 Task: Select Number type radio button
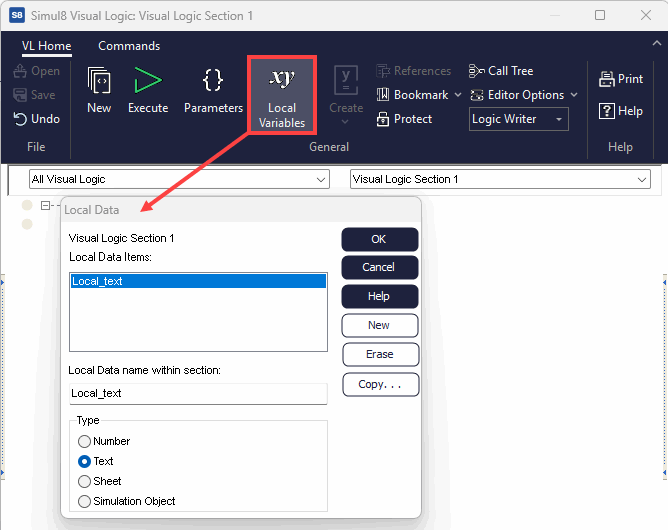tap(84, 441)
